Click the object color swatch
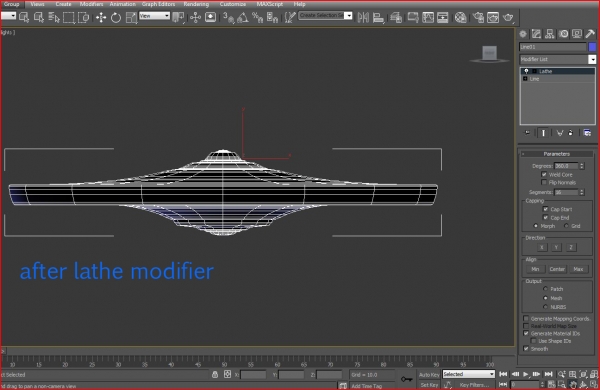Viewport: 600px width, 390px height. click(592, 47)
